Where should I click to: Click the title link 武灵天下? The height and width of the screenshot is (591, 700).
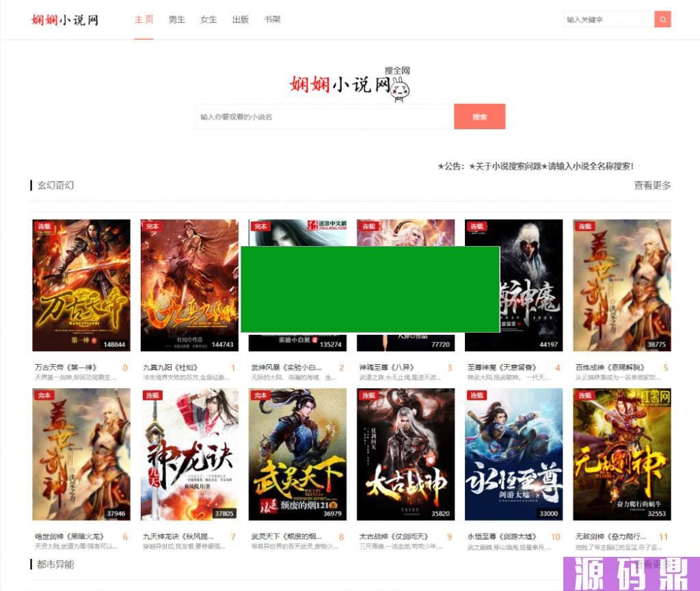click(286, 536)
